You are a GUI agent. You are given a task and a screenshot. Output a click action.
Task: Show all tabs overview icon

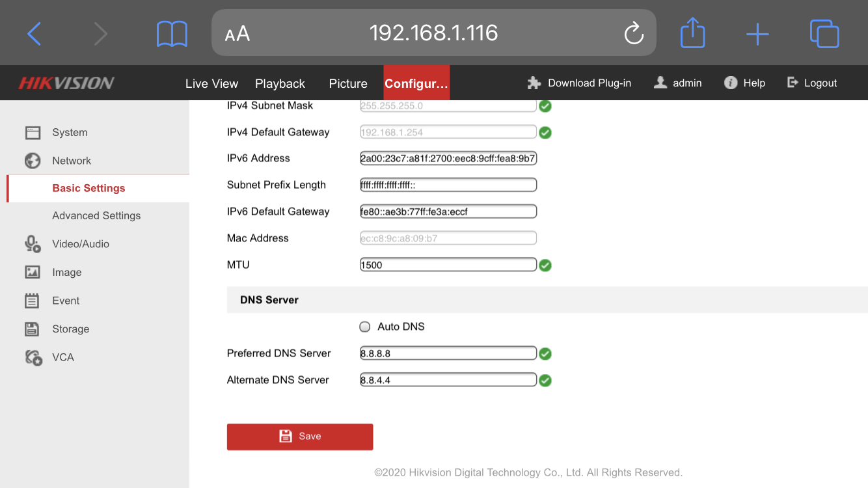click(x=824, y=34)
